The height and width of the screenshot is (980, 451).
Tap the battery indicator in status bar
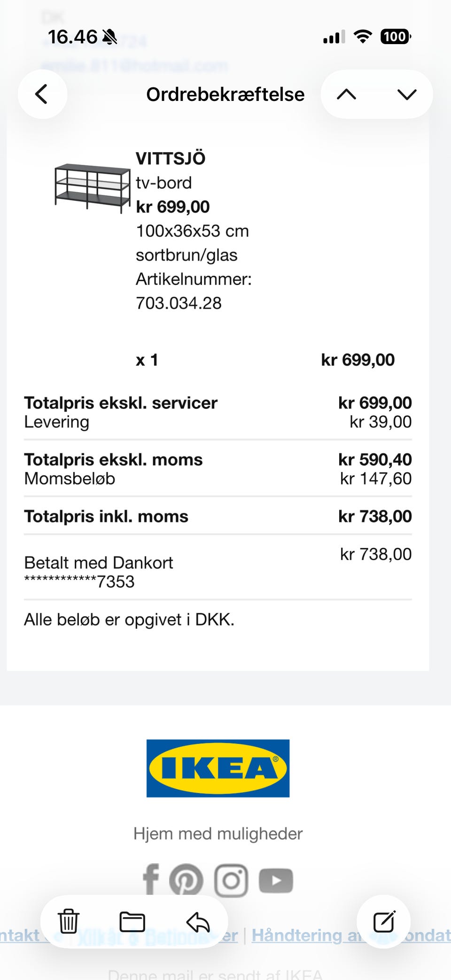(396, 37)
